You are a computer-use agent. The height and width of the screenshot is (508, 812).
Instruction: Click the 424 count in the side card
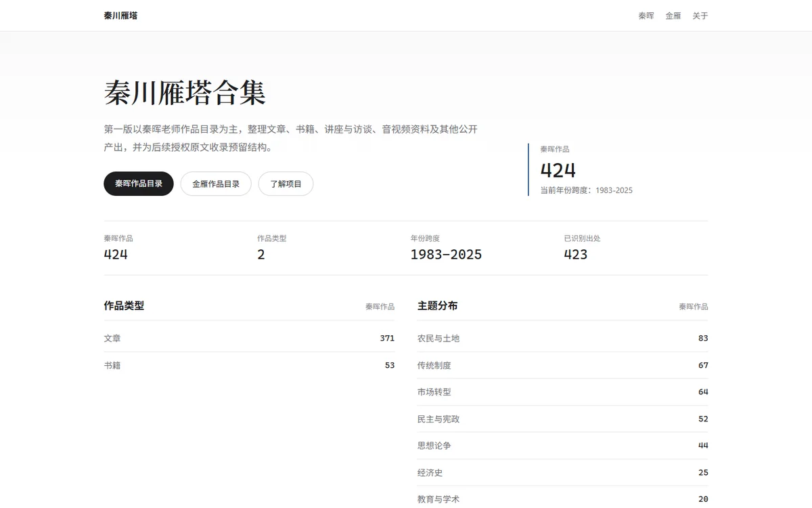pyautogui.click(x=558, y=170)
